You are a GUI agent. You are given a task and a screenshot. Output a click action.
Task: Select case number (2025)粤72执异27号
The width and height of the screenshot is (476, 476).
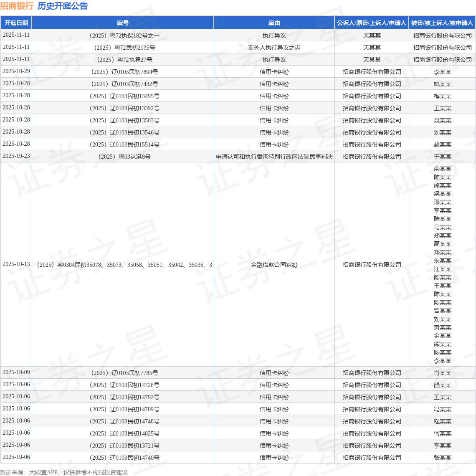click(124, 60)
